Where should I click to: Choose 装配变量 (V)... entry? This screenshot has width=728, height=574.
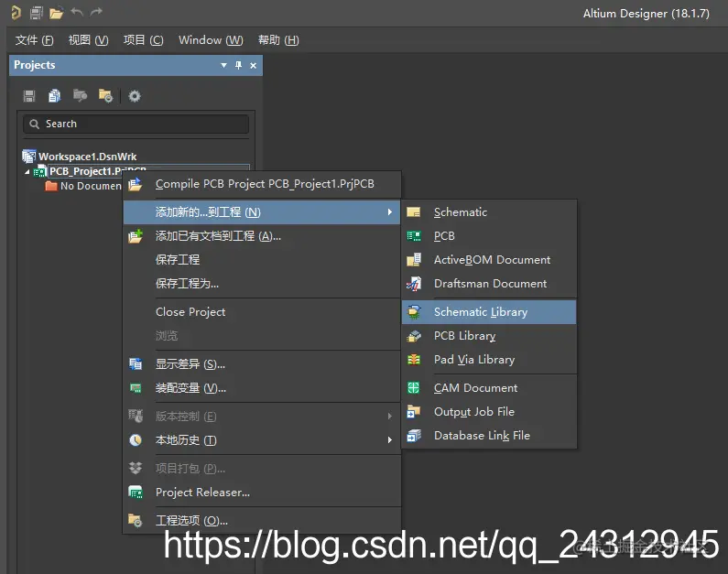(262, 388)
